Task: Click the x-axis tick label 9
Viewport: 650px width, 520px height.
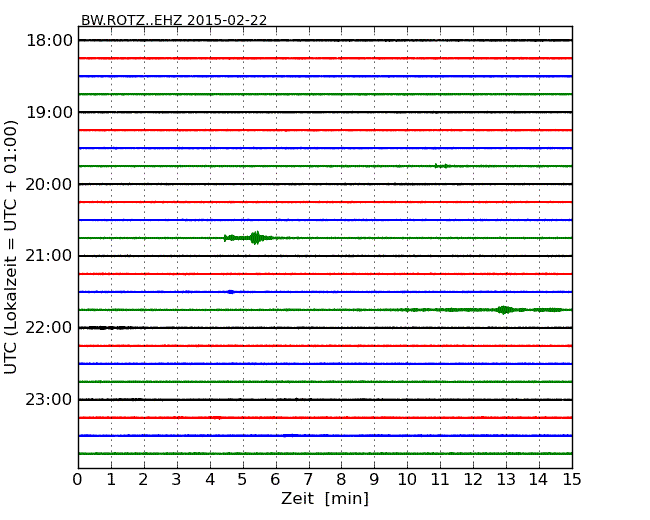Action: tap(374, 480)
